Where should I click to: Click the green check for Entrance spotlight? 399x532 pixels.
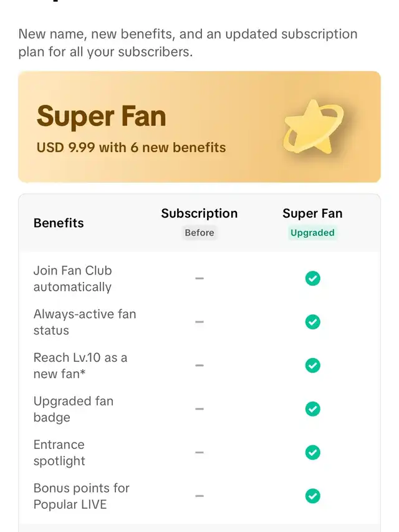(x=312, y=453)
